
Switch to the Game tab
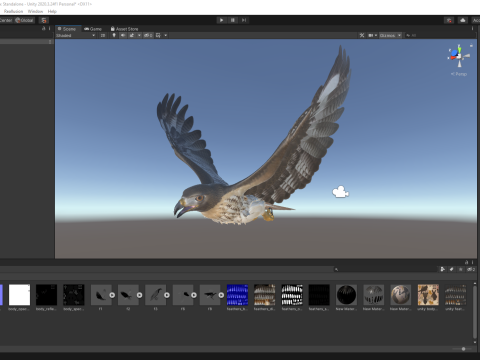point(93,29)
